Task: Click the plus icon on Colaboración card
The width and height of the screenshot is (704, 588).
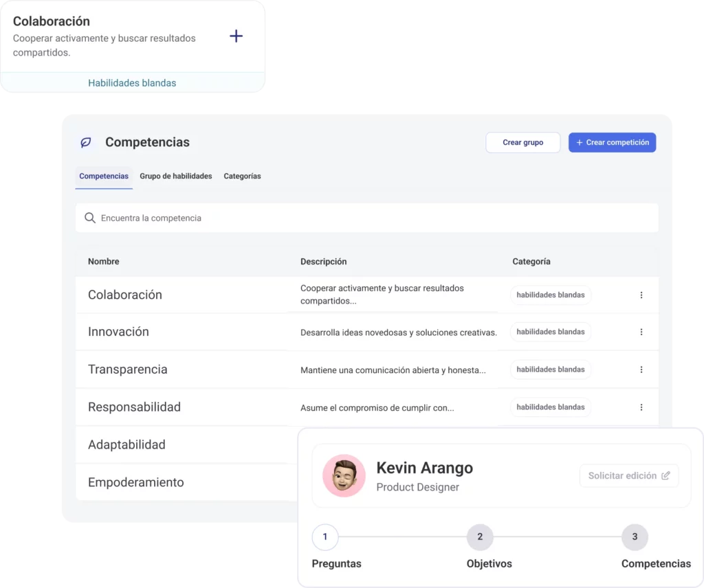Action: point(236,36)
